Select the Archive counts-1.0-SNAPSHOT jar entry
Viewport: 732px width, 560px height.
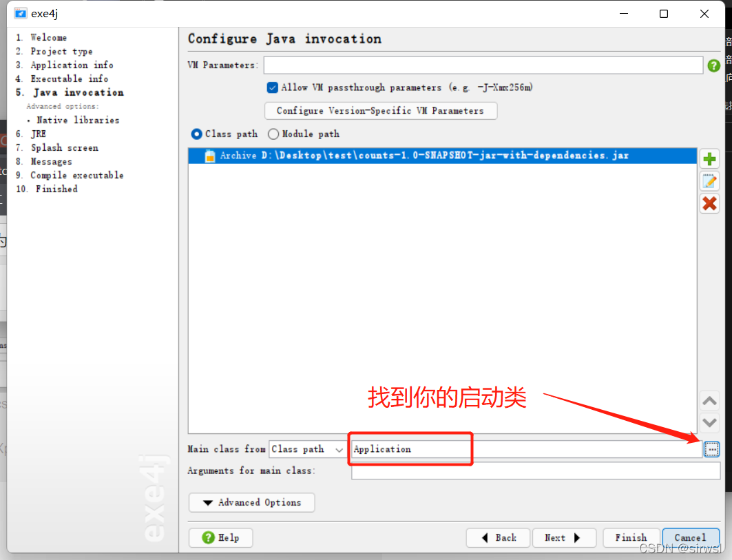click(x=442, y=156)
